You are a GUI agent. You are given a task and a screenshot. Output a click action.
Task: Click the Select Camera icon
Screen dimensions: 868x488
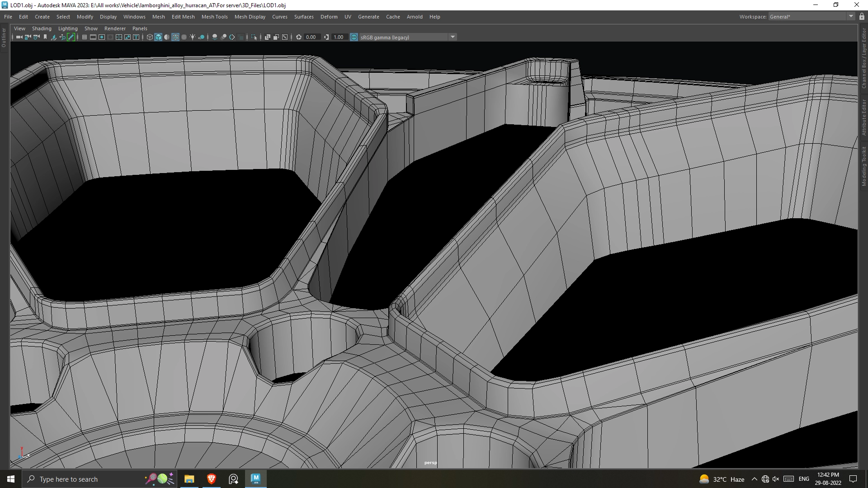point(19,37)
